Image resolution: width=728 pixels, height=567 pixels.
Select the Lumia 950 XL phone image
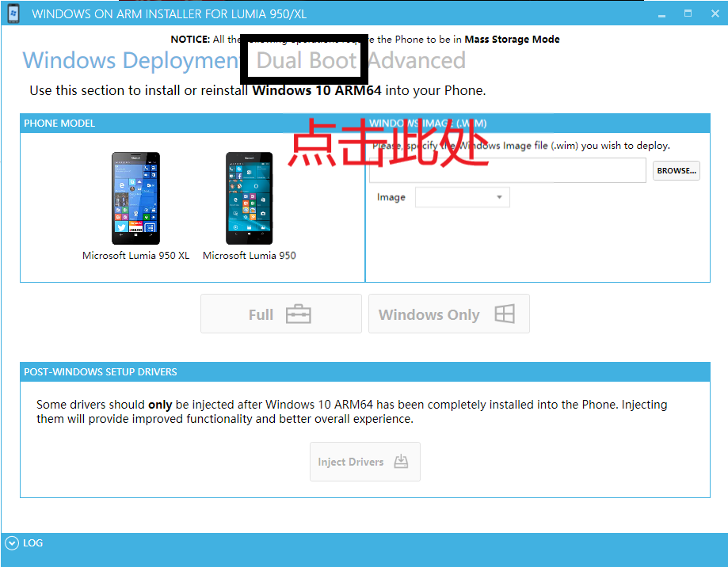pyautogui.click(x=135, y=198)
